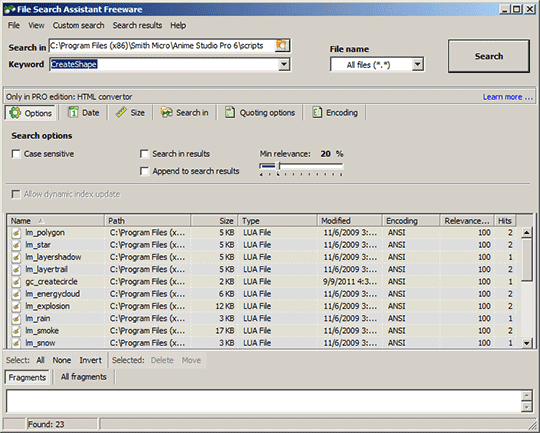Sort results by Modified column header
The height and width of the screenshot is (433, 540).
point(349,221)
